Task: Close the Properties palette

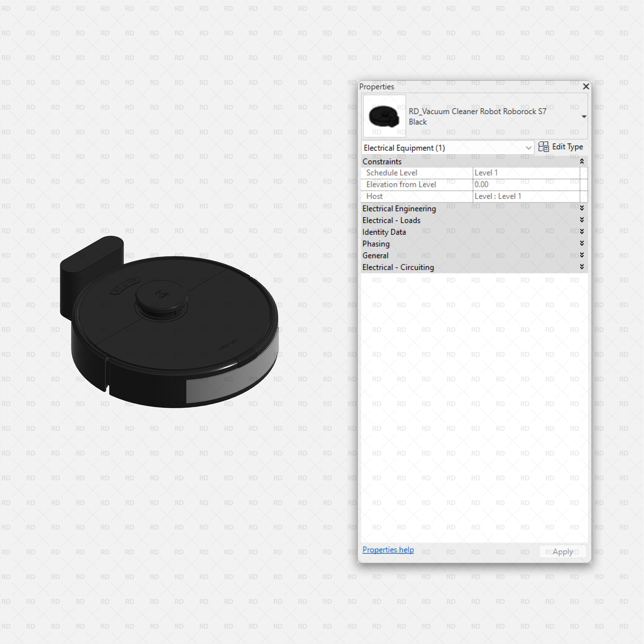Action: click(x=586, y=87)
